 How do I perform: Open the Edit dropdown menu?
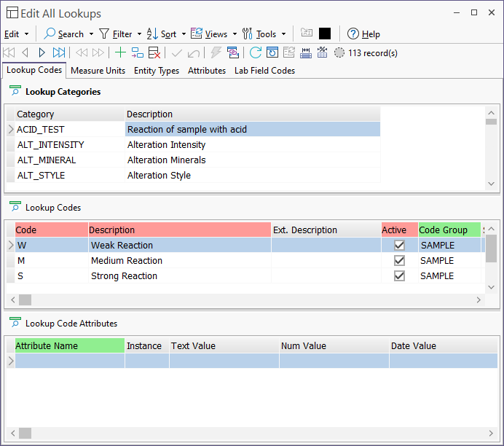16,34
